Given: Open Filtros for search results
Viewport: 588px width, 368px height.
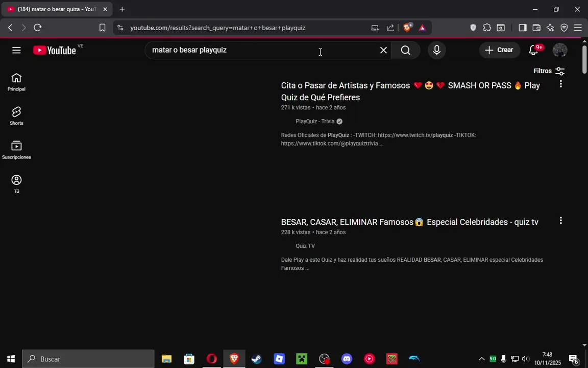Looking at the screenshot, I should coord(549,71).
